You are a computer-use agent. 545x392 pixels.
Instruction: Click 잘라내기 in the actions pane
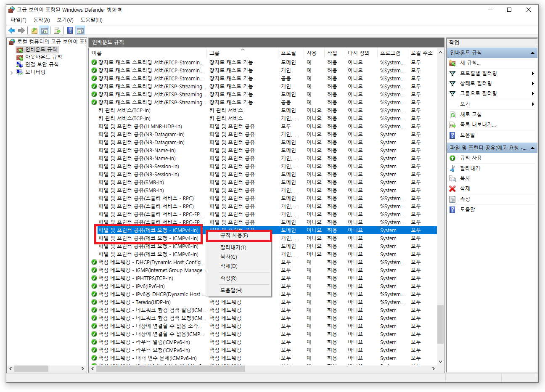click(x=470, y=168)
